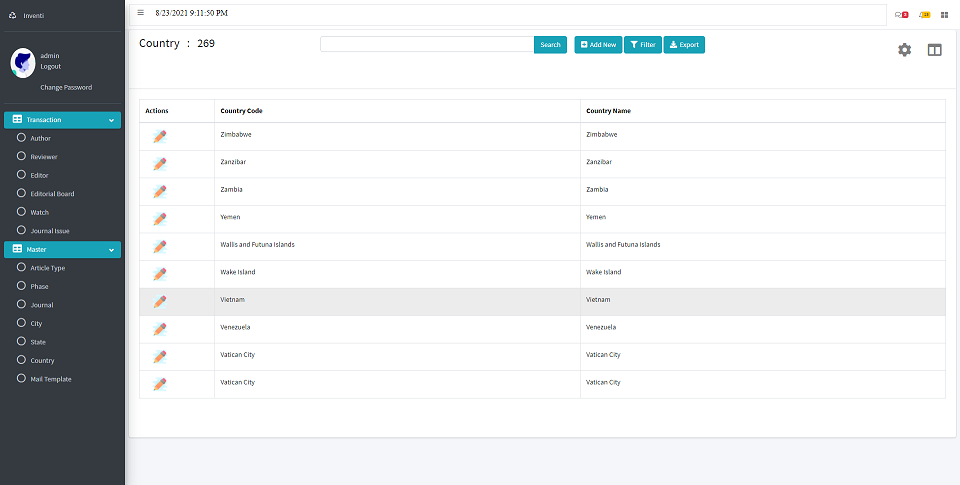The image size is (960, 485).
Task: Click the Add New button
Action: tap(598, 45)
